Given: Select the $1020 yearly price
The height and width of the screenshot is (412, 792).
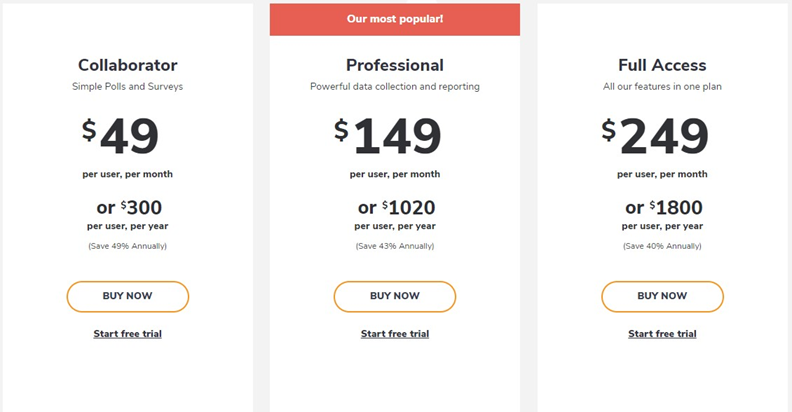Looking at the screenshot, I should (x=397, y=208).
